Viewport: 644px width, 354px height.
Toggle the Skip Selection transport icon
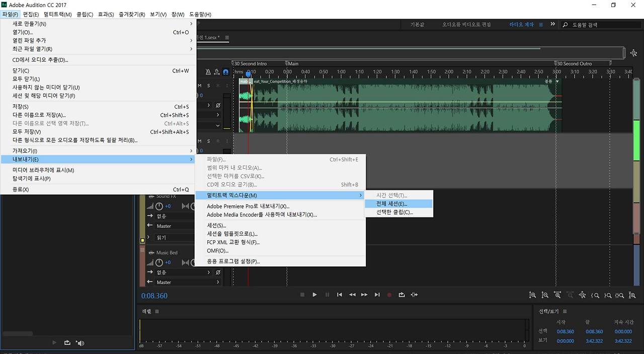[x=414, y=295]
